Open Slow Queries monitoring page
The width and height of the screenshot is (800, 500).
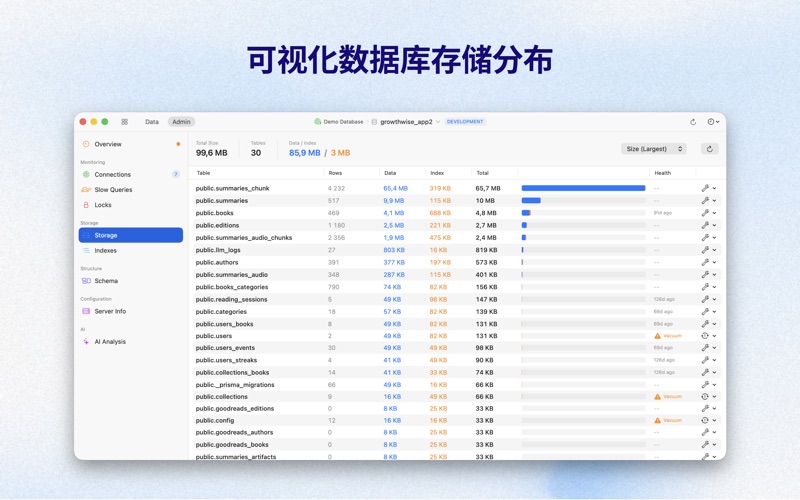131,190
